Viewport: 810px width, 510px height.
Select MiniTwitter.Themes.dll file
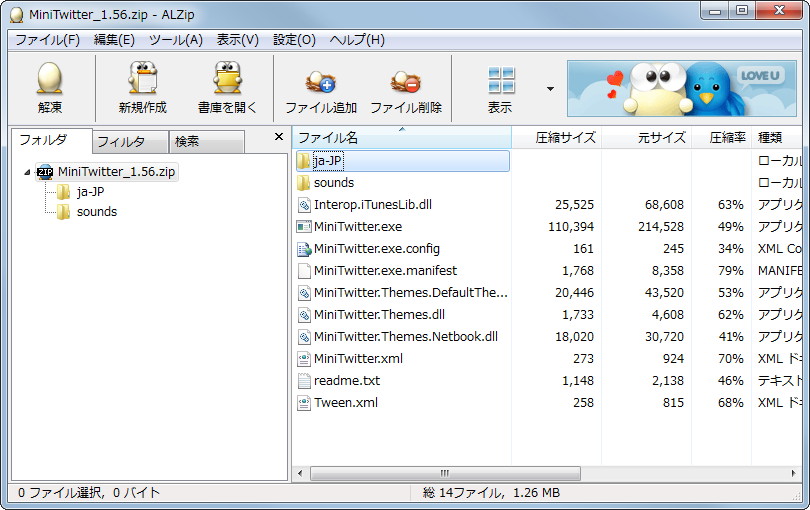379,315
